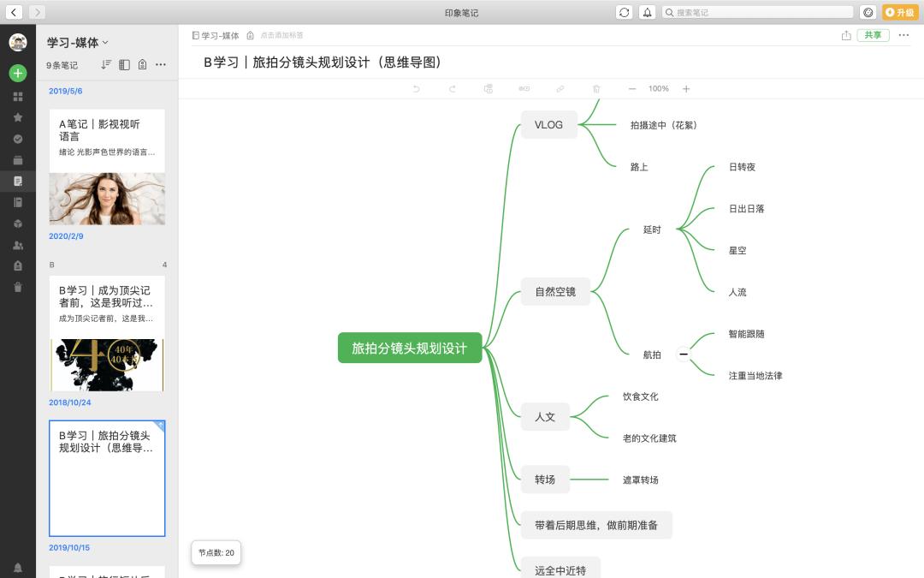Open shortcuts star in sidebar
The image size is (924, 578).
pos(18,117)
